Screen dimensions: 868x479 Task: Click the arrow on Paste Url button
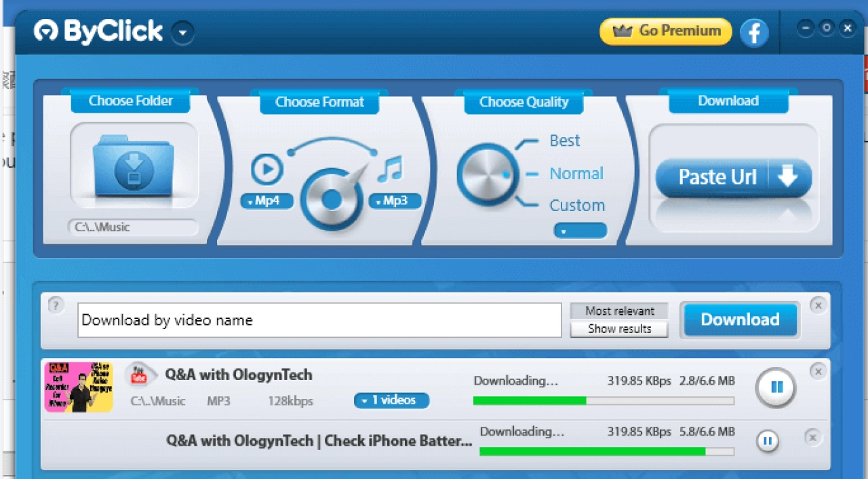(788, 177)
